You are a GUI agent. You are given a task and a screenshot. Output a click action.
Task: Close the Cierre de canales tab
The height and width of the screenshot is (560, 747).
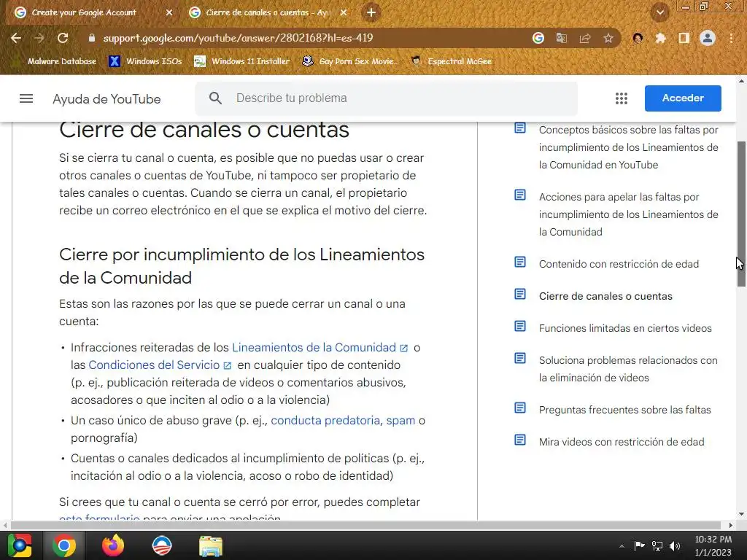tap(343, 13)
